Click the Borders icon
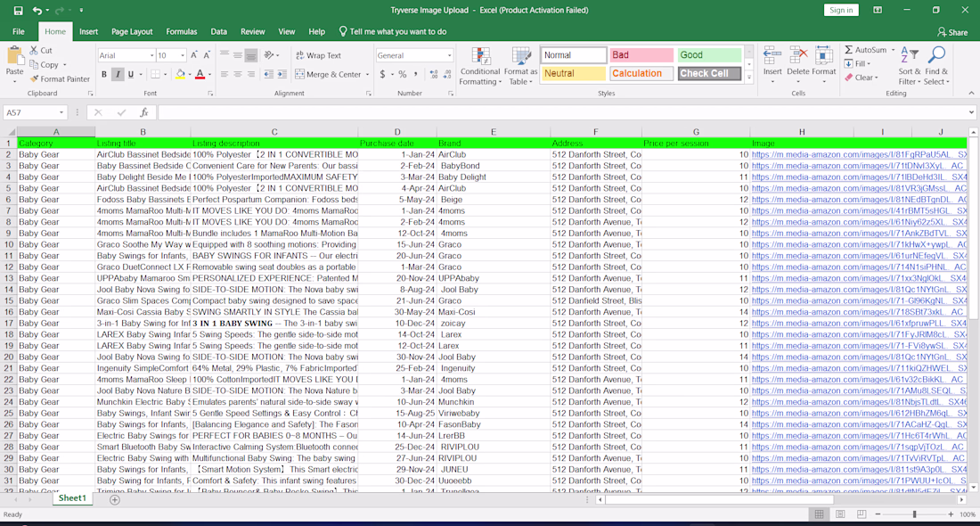Screen dimensions: 980x526 click(155, 74)
